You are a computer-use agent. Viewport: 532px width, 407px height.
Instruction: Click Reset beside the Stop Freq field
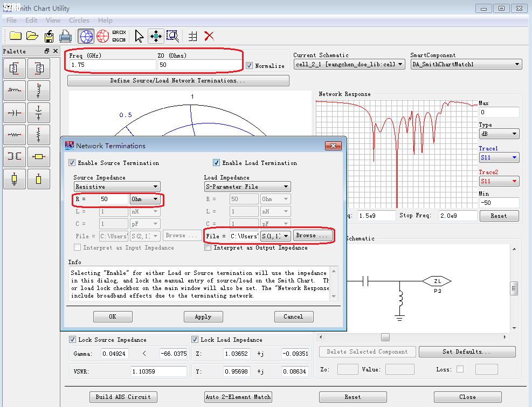click(x=499, y=216)
